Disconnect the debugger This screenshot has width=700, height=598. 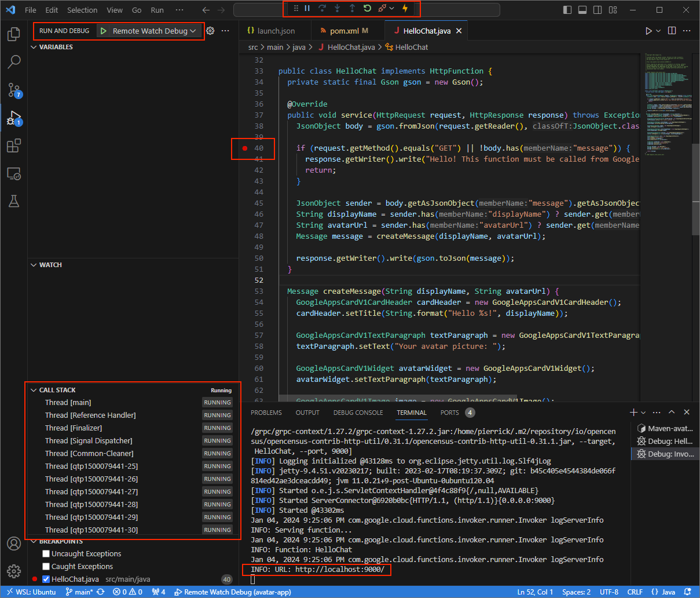(x=382, y=8)
